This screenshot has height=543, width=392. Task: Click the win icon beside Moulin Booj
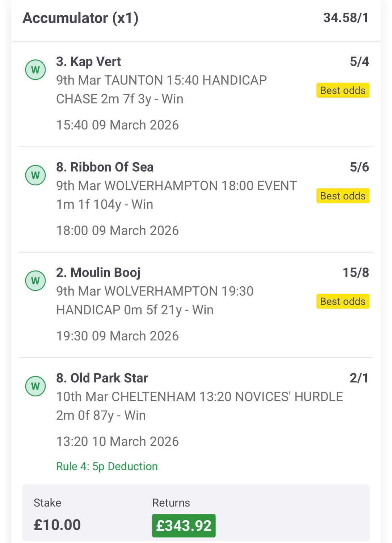click(35, 281)
